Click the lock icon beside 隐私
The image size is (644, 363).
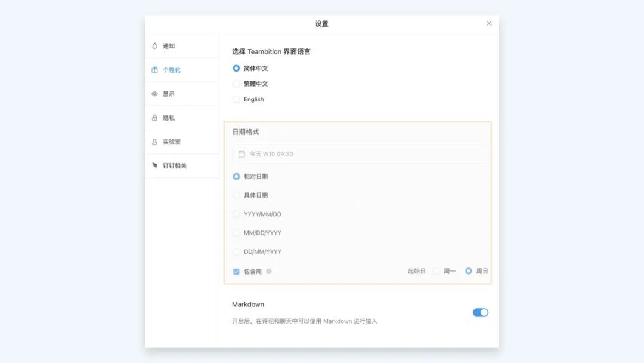[155, 118]
